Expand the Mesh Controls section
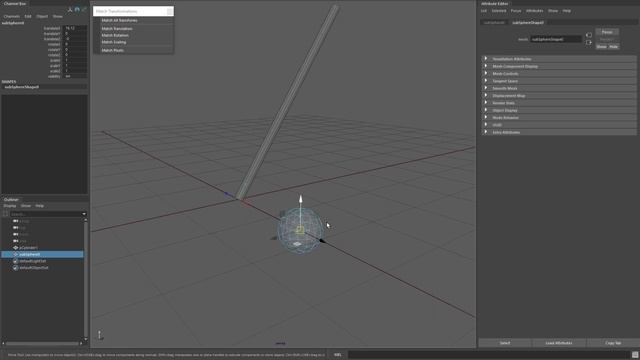Image resolution: width=640 pixels, height=360 pixels. 559,73
